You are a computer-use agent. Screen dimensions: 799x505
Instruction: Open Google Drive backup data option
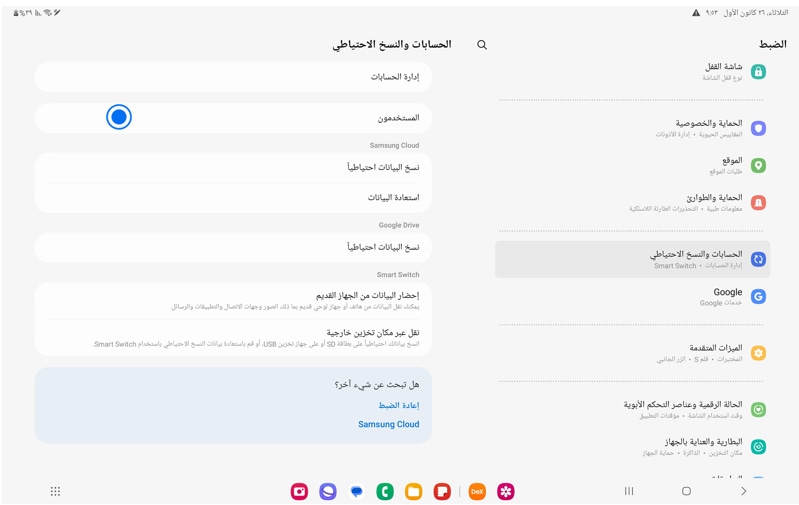233,248
